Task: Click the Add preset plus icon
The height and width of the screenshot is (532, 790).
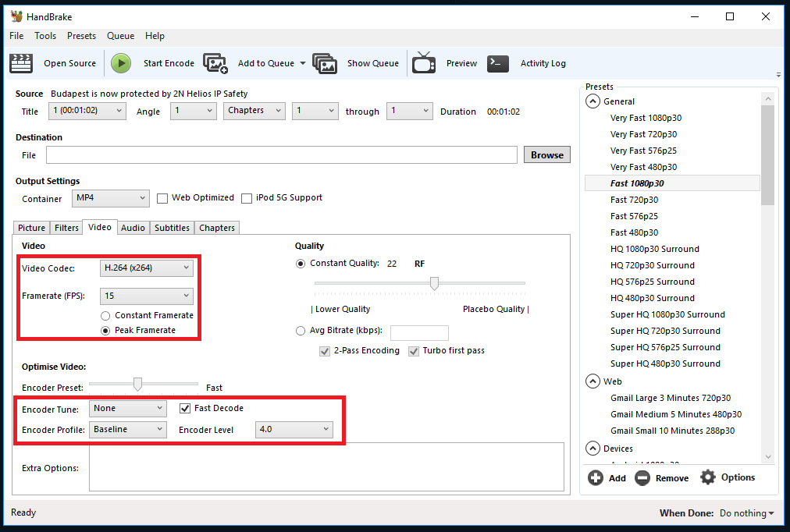Action: pos(596,477)
